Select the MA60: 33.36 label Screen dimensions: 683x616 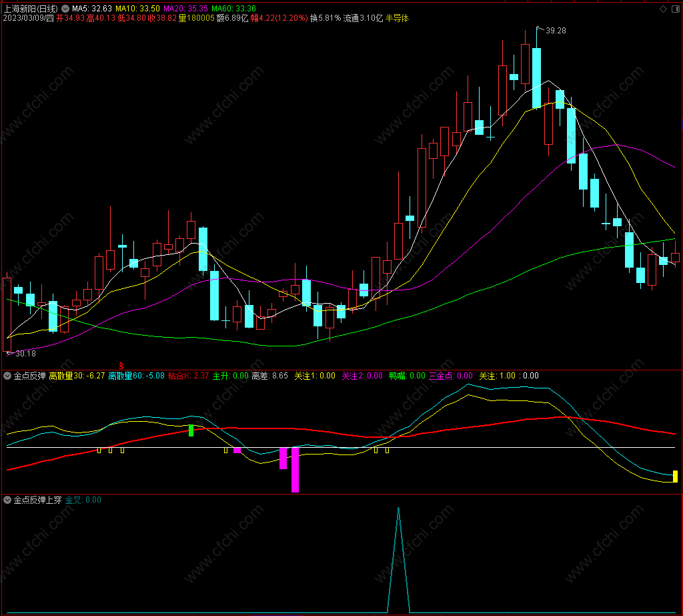[234, 9]
